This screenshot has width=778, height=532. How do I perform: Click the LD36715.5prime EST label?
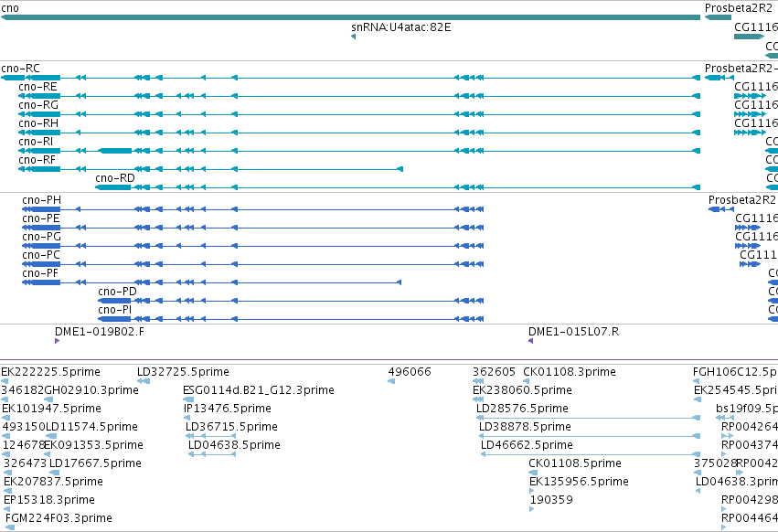(x=231, y=427)
